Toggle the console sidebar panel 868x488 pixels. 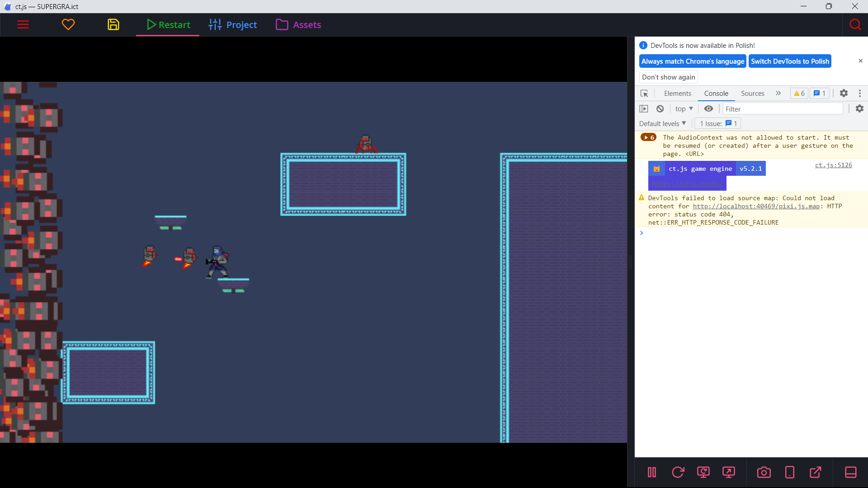point(644,109)
